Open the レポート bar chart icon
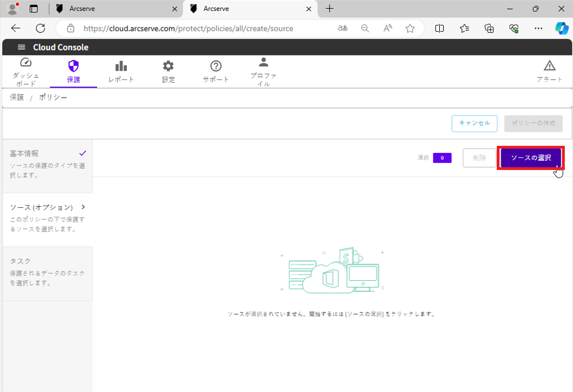 click(121, 66)
